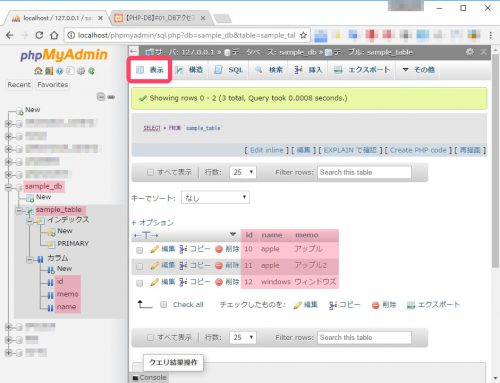
Task: Bookmark the page with the star icon
Action: pos(303,35)
